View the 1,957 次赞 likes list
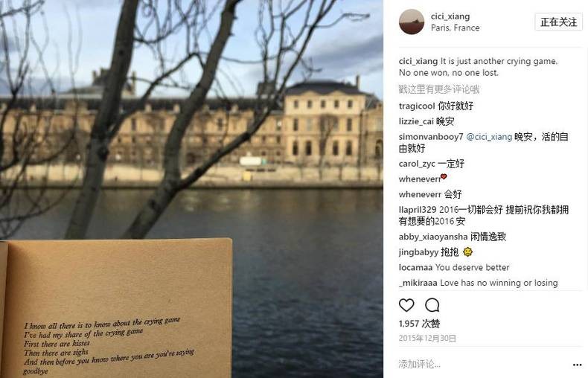The height and width of the screenshot is (378, 588). [419, 324]
